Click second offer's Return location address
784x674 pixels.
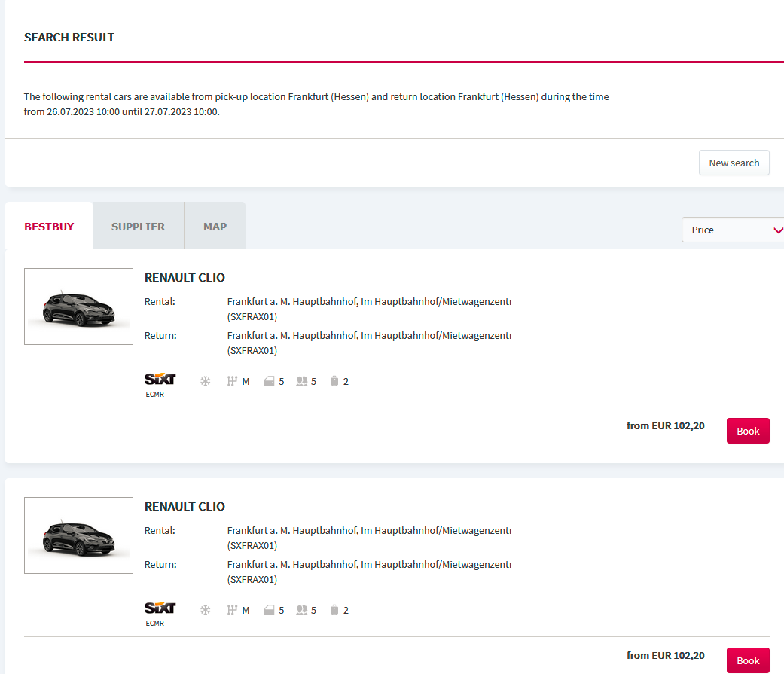click(x=370, y=572)
